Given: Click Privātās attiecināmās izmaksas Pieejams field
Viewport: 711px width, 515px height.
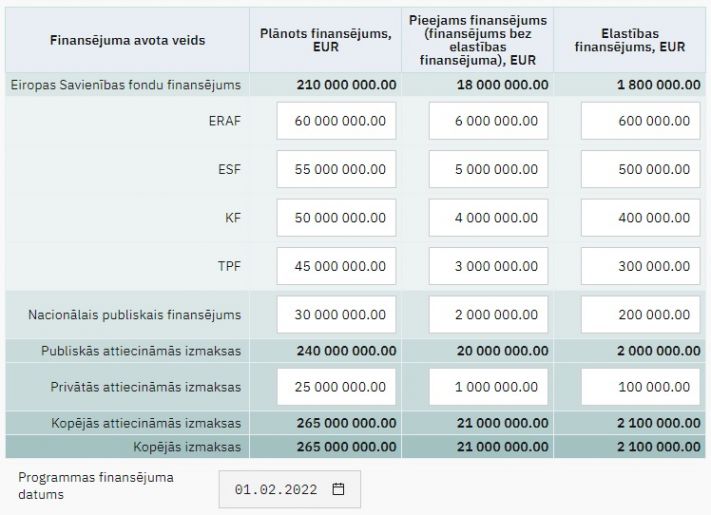Looking at the screenshot, I should coord(488,387).
